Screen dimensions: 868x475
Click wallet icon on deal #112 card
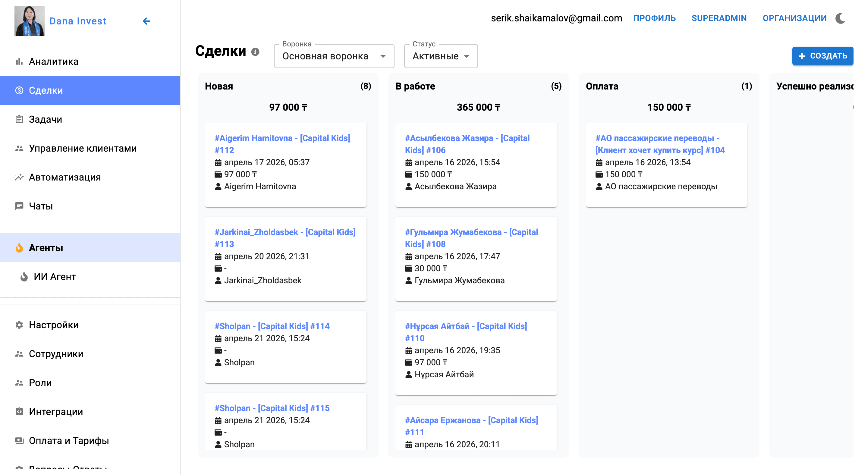point(218,175)
